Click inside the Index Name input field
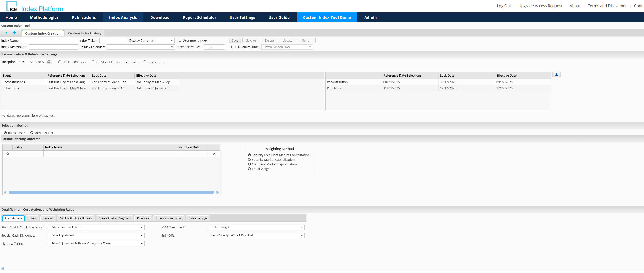The width and height of the screenshot is (644, 273). (49, 40)
